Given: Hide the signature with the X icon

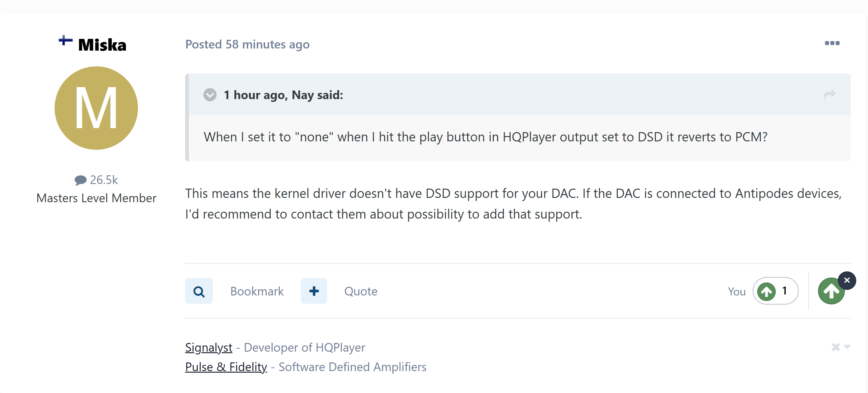Looking at the screenshot, I should (835, 347).
